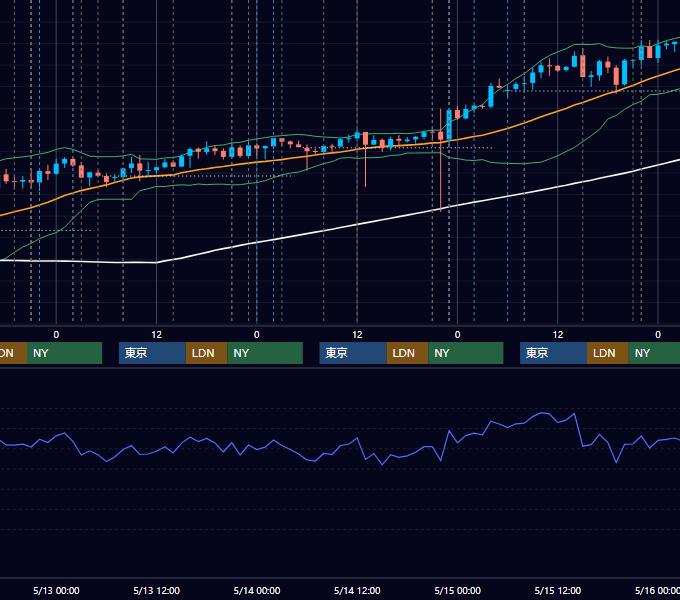The height and width of the screenshot is (600, 680).
Task: Click the 5/13 00:00 date label
Action: (x=56, y=590)
